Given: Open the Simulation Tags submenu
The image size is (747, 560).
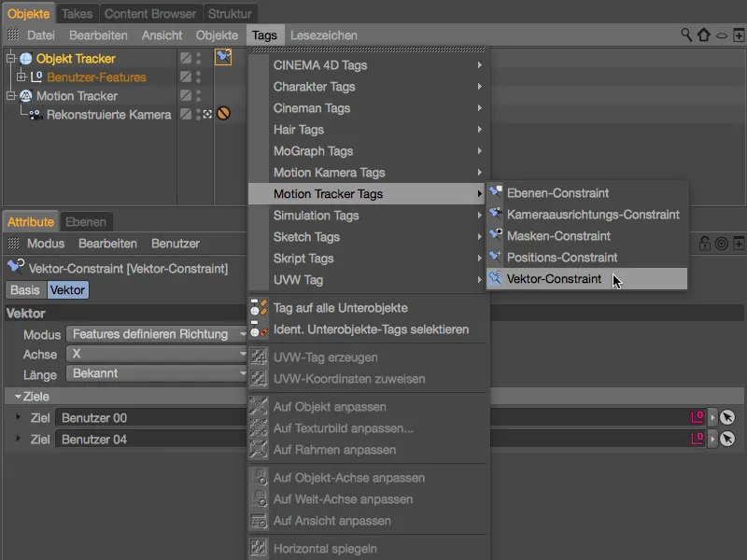Looking at the screenshot, I should [x=367, y=216].
